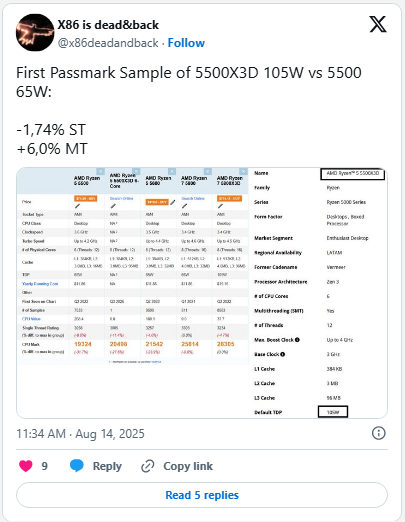Click pencil edit icon under Ryzen 5 5500 price

pyautogui.click(x=77, y=206)
